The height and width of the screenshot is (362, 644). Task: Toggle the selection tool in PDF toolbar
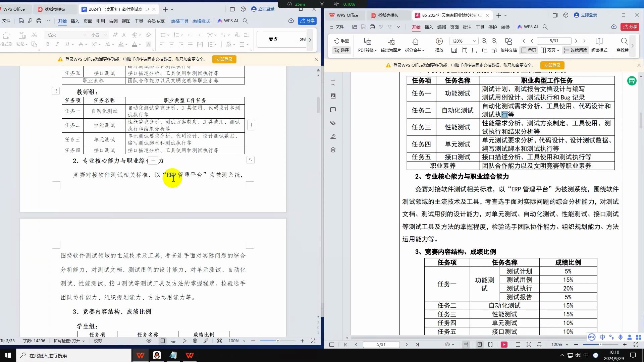pos(341,50)
